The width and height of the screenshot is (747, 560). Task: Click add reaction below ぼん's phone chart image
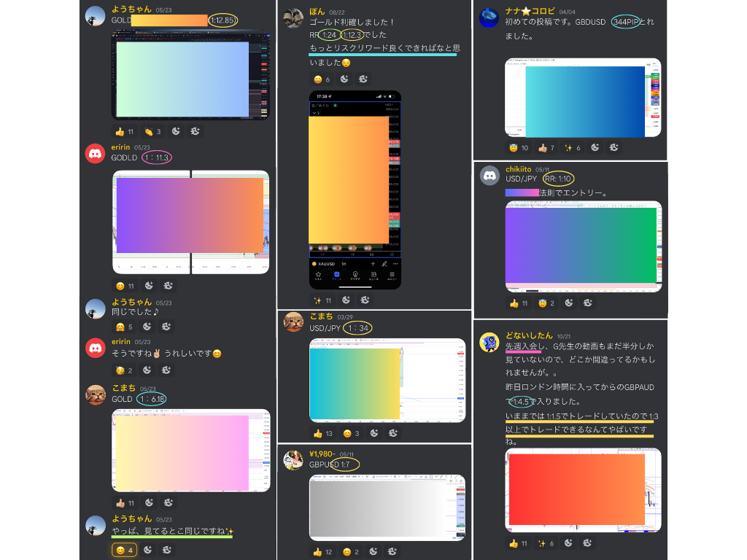[x=345, y=300]
